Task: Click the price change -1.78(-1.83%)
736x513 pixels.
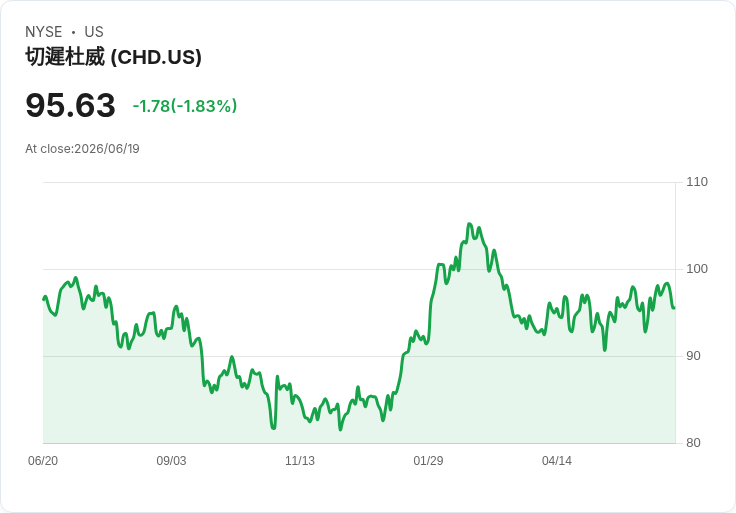Action: (x=185, y=106)
